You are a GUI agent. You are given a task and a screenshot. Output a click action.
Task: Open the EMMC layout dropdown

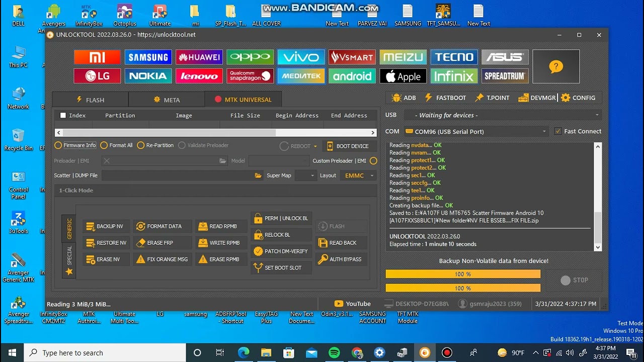point(358,175)
